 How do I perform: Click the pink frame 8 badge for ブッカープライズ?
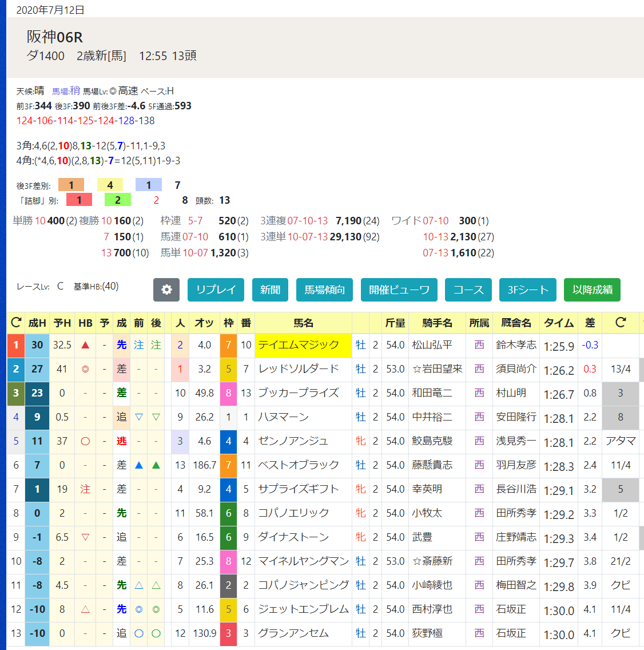(x=228, y=394)
